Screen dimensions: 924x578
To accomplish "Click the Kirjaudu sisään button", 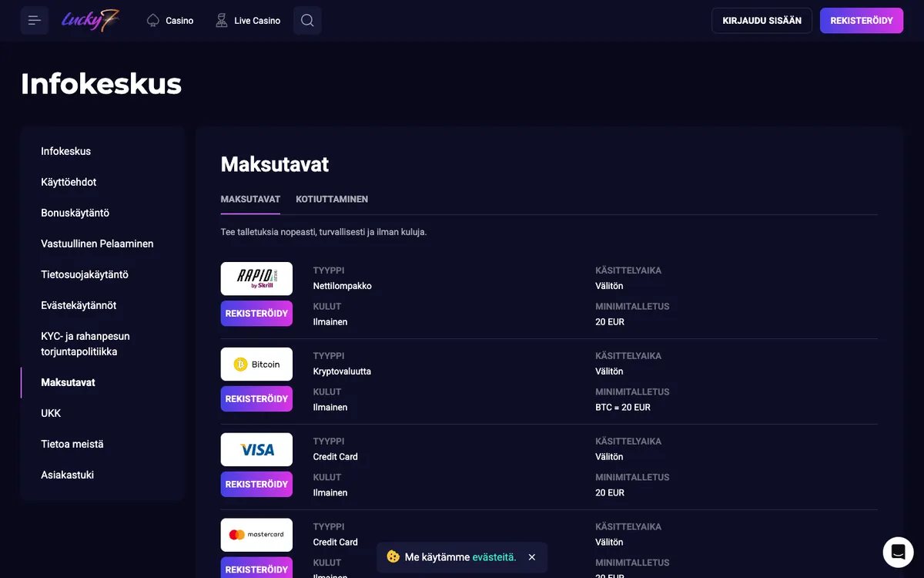I will tap(762, 21).
